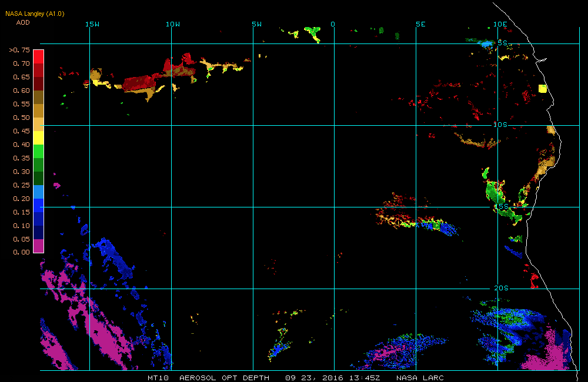
Task: Select the light blue 0.20 legend band
Action: tap(39, 192)
